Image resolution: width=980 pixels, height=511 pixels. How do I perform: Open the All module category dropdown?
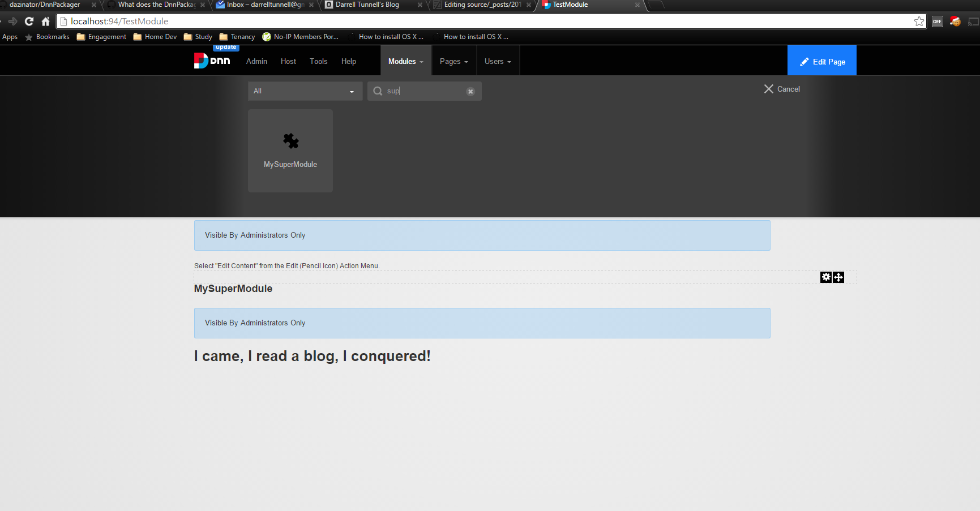click(x=305, y=91)
